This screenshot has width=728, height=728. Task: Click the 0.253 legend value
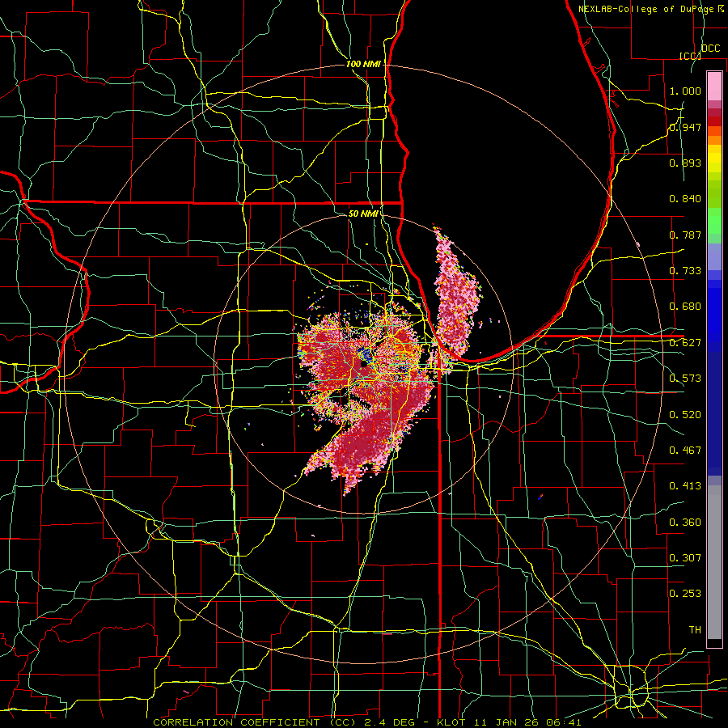pyautogui.click(x=685, y=594)
